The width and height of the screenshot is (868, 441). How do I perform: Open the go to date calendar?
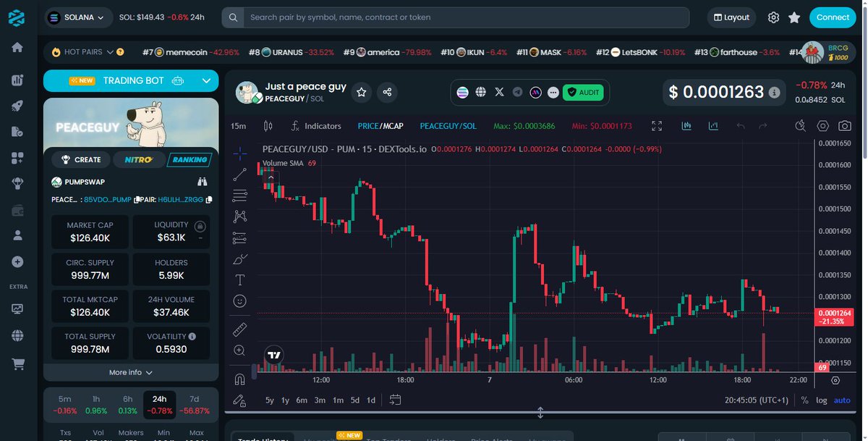(395, 400)
